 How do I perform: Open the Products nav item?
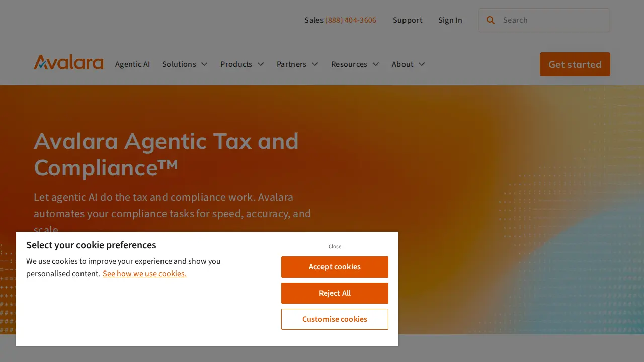tap(236, 64)
